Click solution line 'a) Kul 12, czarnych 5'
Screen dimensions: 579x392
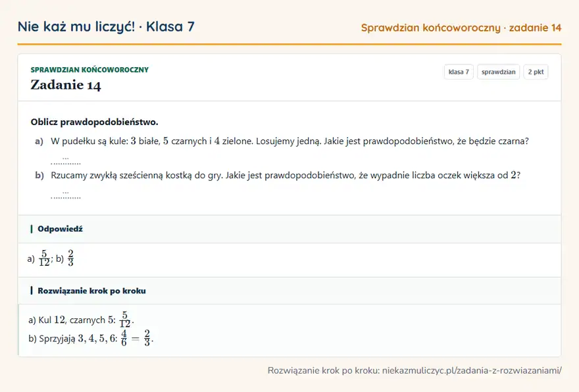click(x=81, y=320)
